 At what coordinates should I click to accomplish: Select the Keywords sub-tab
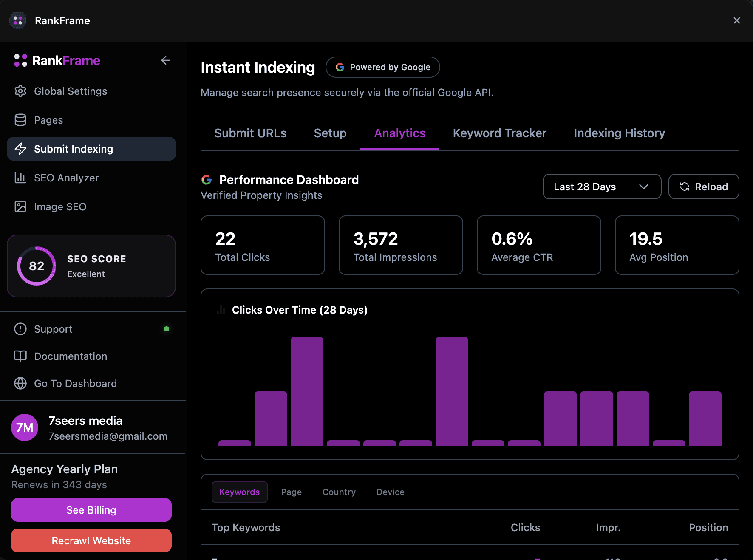click(240, 492)
